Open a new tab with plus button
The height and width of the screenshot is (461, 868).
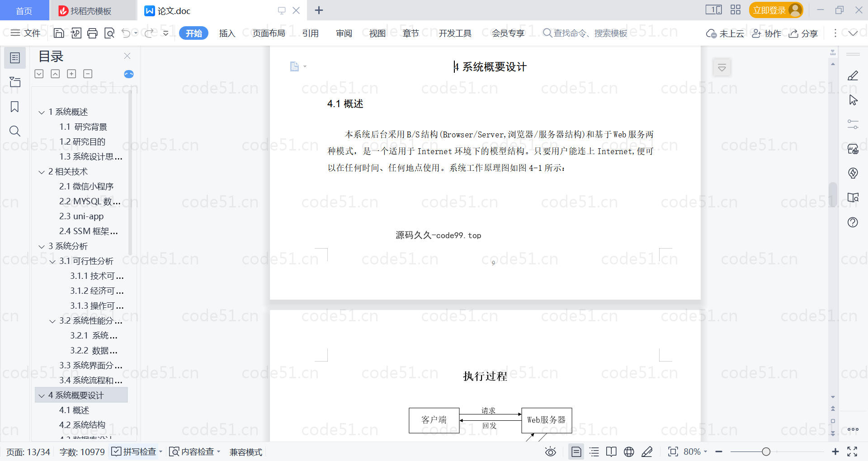click(319, 10)
